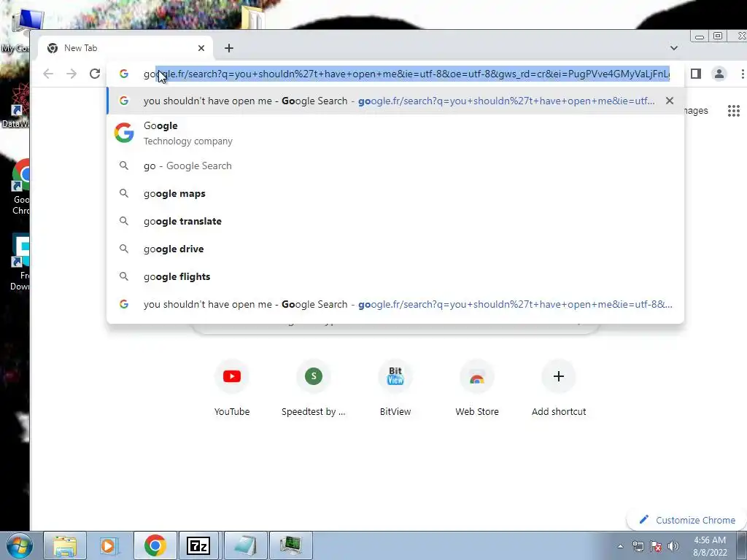Viewport: 747px width, 560px height.
Task: Click the Google Chrome desktop shortcut
Action: pos(21,187)
